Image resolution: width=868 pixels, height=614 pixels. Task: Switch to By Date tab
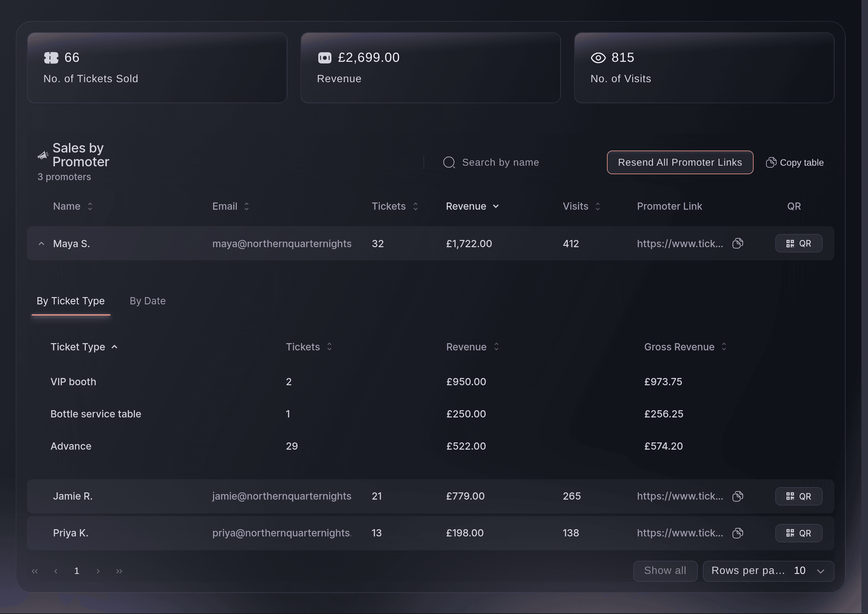148,301
